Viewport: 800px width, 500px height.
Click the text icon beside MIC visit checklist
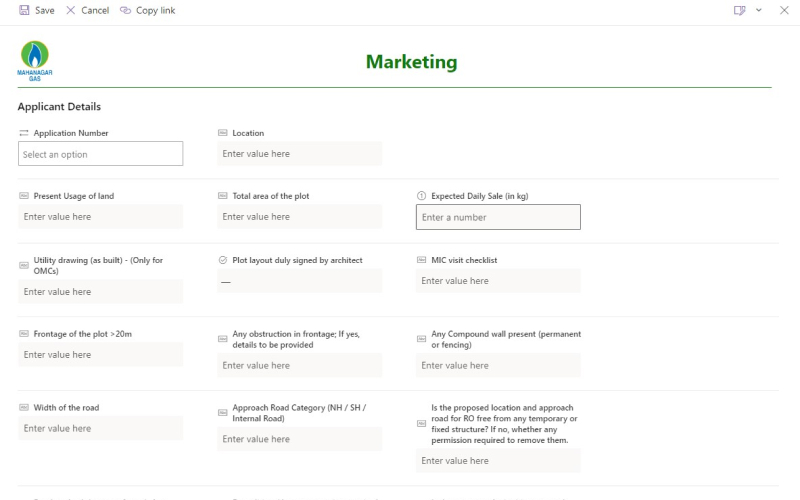[x=421, y=260]
